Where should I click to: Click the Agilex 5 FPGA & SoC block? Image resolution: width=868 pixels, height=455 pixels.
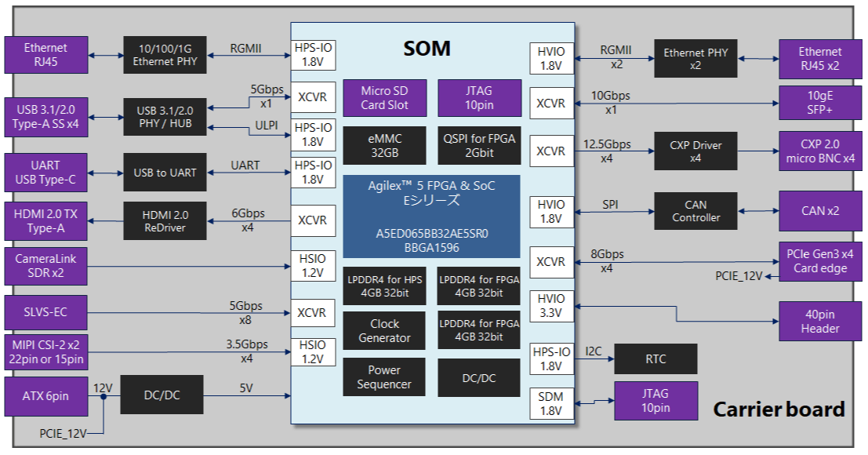tap(431, 217)
